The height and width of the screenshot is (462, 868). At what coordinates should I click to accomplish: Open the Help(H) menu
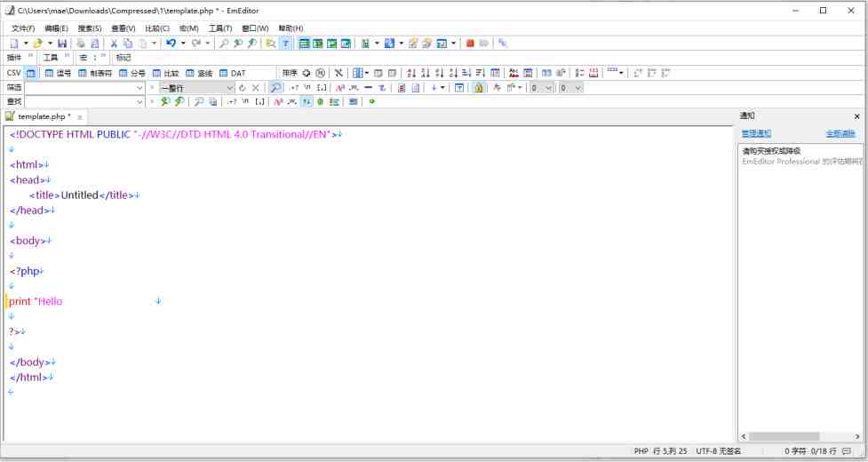coord(291,28)
